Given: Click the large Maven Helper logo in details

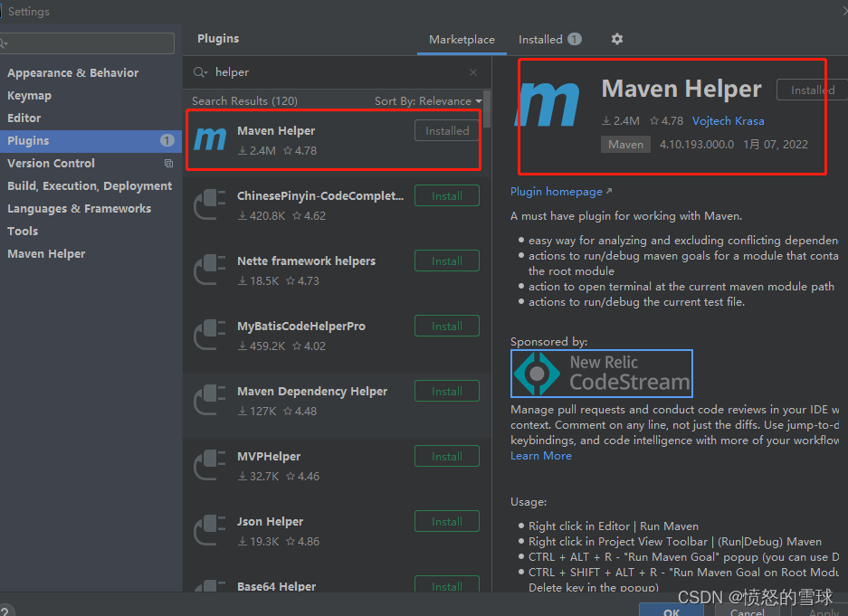Looking at the screenshot, I should [548, 104].
